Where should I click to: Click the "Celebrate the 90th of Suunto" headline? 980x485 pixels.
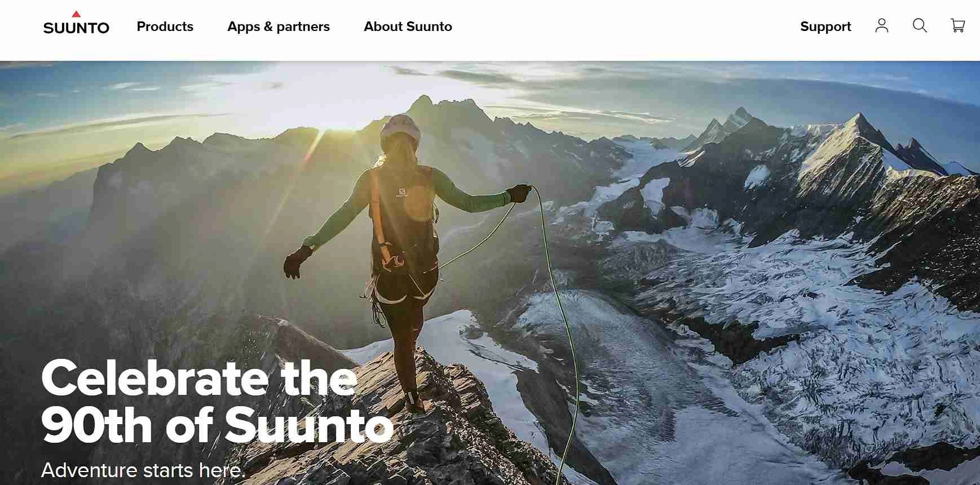pos(217,402)
